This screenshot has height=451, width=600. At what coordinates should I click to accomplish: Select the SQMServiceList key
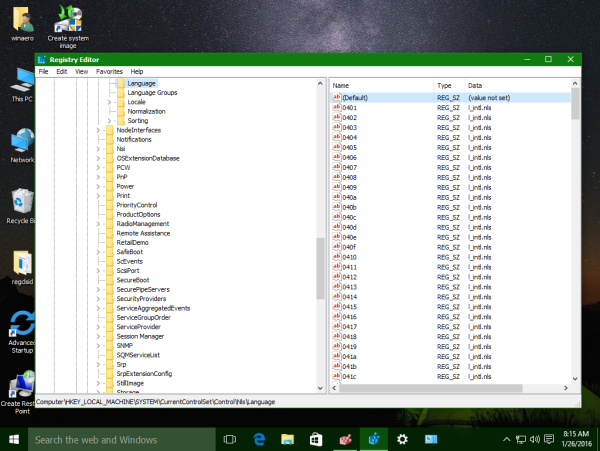(x=138, y=355)
